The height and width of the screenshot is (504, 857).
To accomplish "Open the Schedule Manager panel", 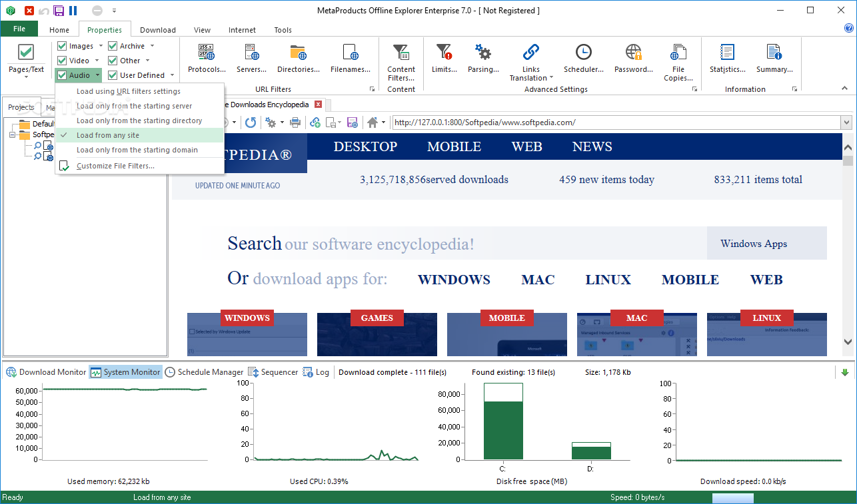I will pyautogui.click(x=204, y=372).
